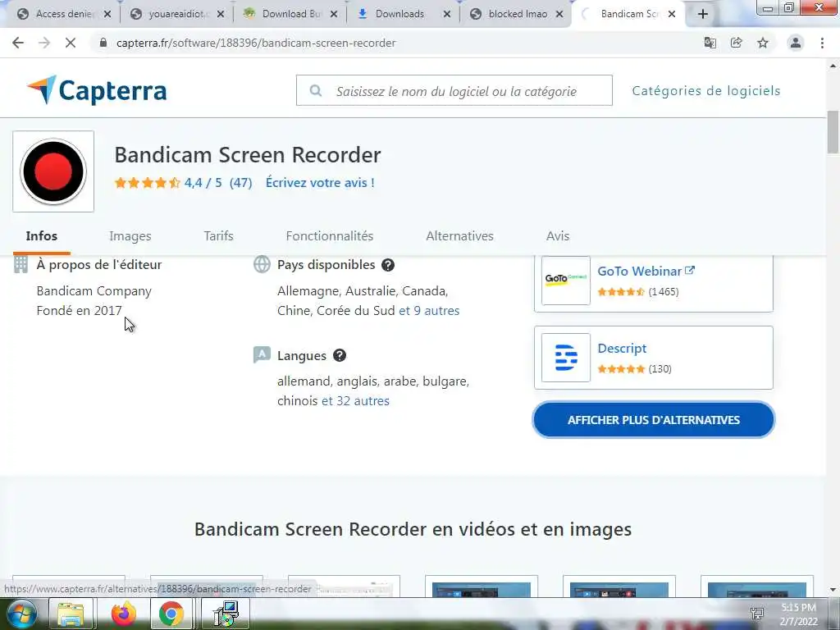Click the network tray icon
Viewport: 840px width, 630px height.
pos(757,614)
